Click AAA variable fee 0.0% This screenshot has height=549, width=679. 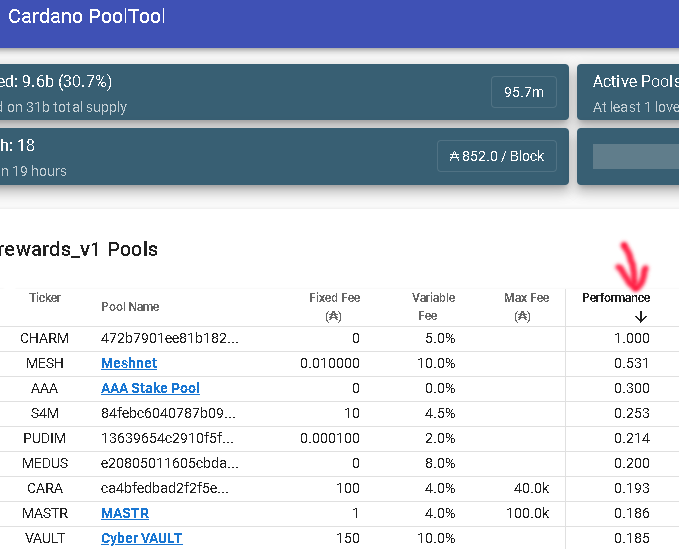tap(440, 388)
